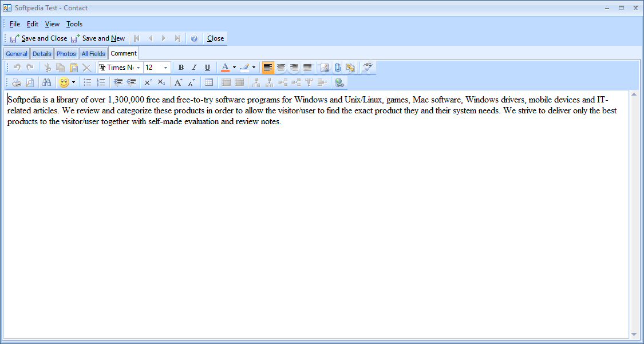This screenshot has width=644, height=344.
Task: Insert a picture via the image icon
Action: (325, 68)
